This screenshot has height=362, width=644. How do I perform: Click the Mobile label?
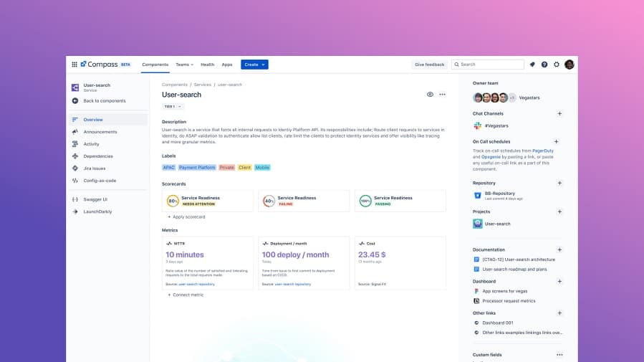(262, 168)
